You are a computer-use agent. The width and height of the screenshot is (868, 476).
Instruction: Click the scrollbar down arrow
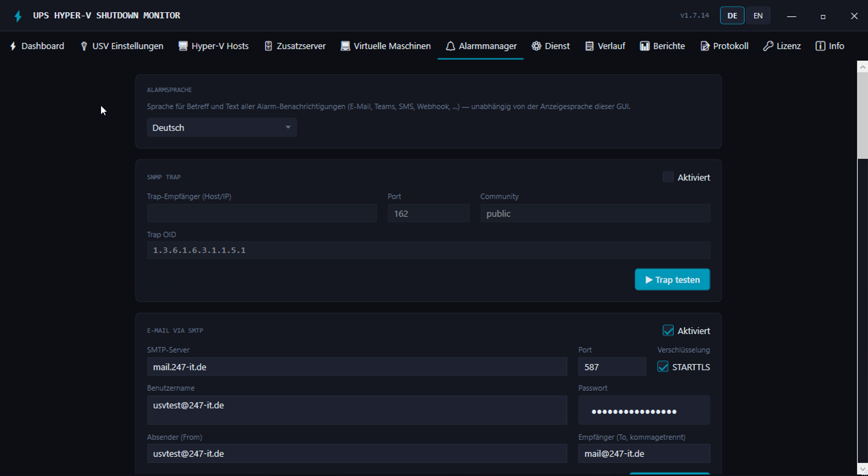[862, 469]
